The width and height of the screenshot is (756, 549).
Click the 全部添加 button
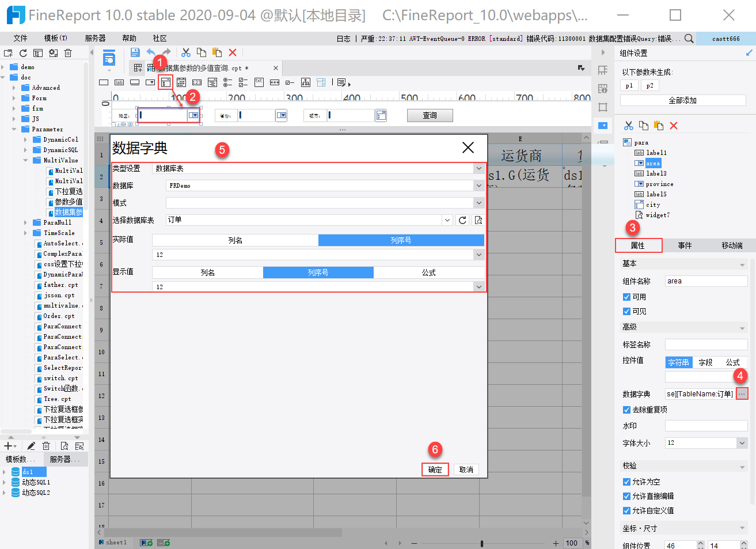[x=682, y=100]
